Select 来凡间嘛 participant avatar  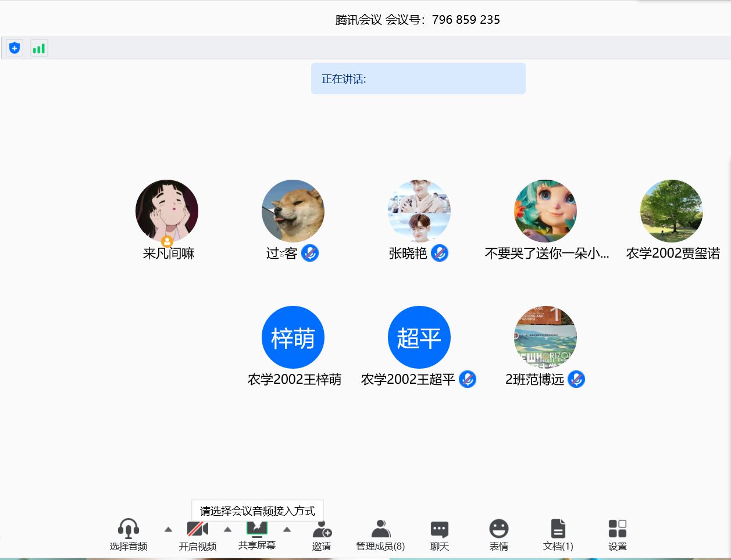[x=167, y=211]
